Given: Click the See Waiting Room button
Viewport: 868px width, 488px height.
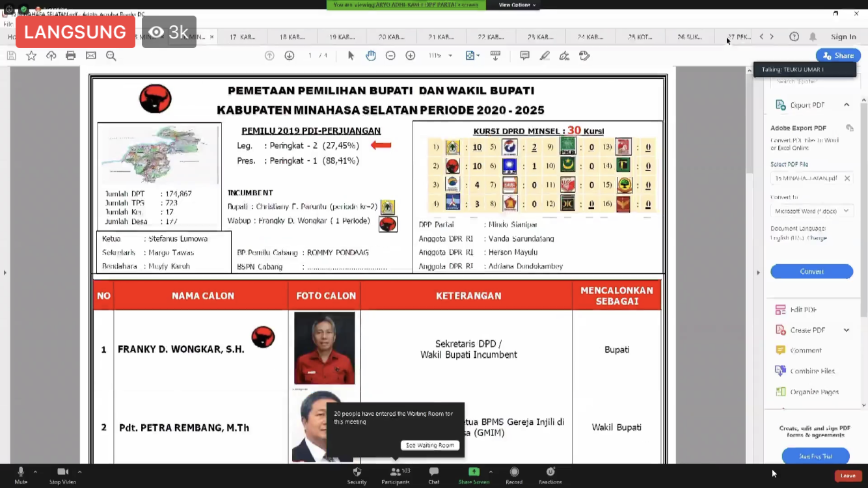Looking at the screenshot, I should 430,445.
